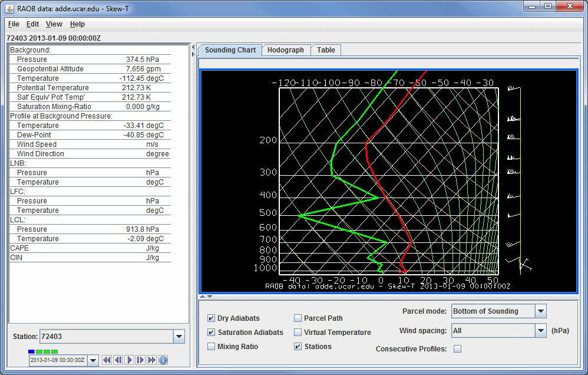Play the sounding time animation
The image size is (588, 375).
point(129,360)
